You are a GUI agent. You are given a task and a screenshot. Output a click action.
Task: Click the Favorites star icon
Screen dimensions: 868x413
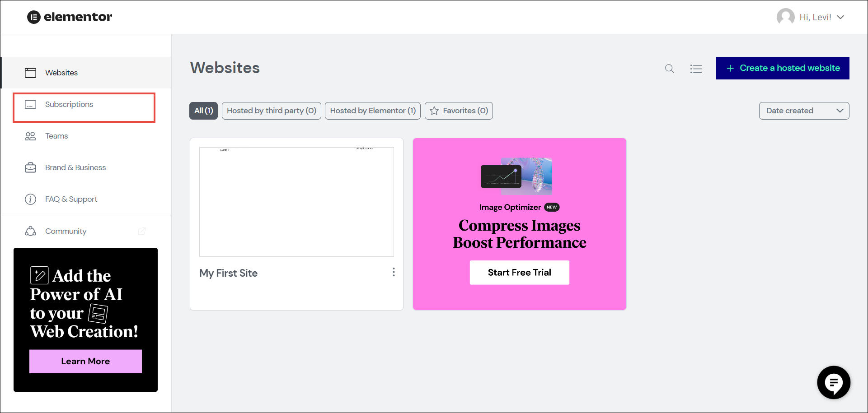[x=434, y=111]
